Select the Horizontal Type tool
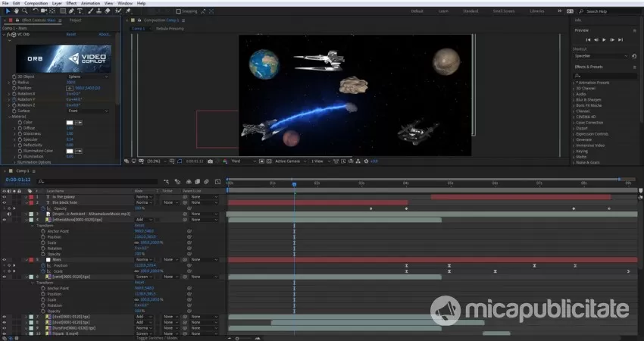 [x=80, y=11]
